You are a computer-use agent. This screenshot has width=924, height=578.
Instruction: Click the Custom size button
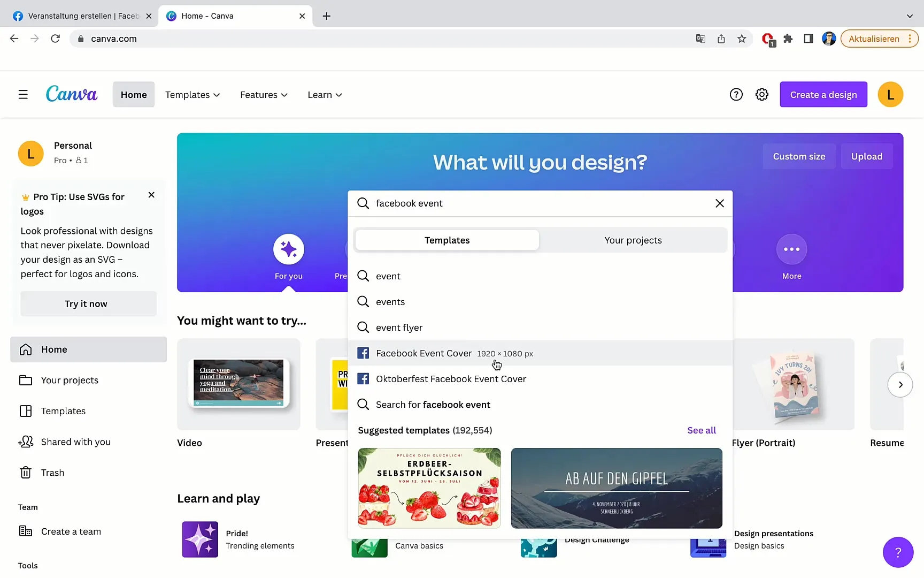(799, 156)
